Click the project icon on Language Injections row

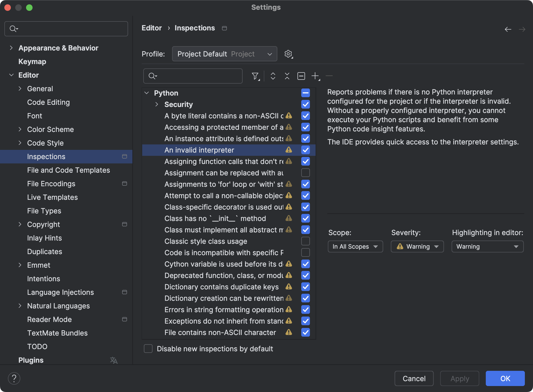(125, 292)
